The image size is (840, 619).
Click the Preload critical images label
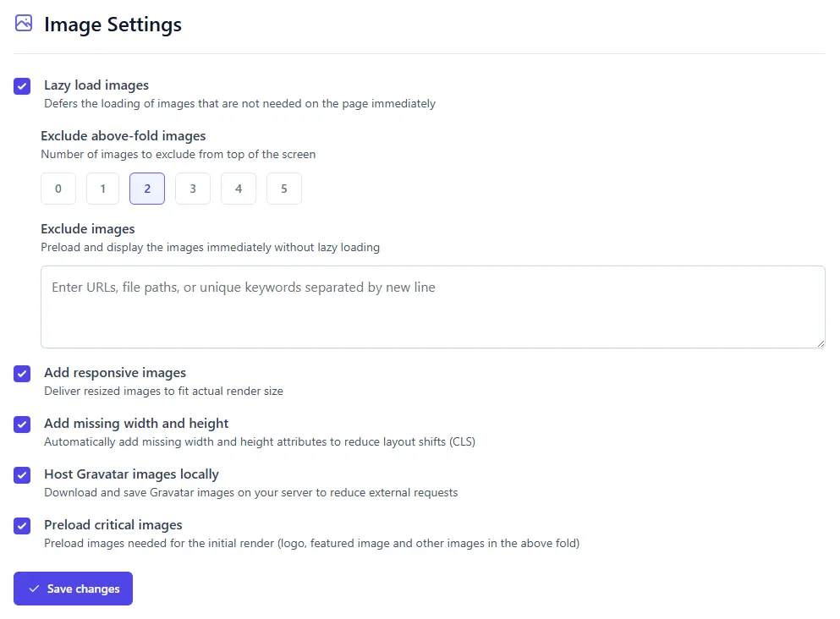[x=113, y=525]
